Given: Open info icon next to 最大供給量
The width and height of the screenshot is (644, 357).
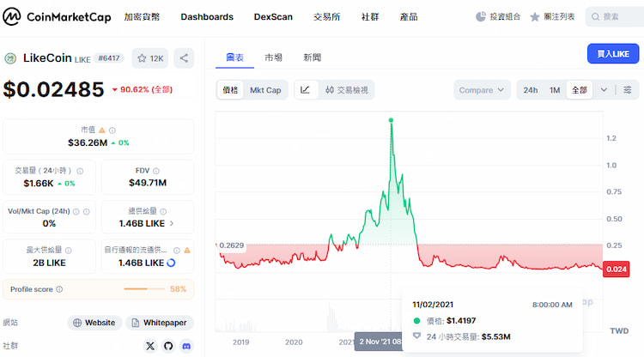Looking at the screenshot, I should [x=68, y=251].
